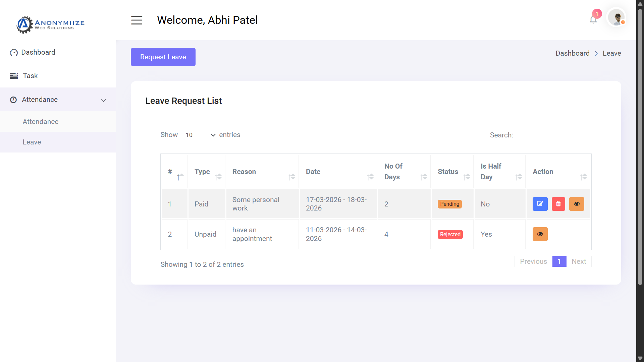Click the Rejected status badge
This screenshot has width=644, height=362.
(x=450, y=234)
